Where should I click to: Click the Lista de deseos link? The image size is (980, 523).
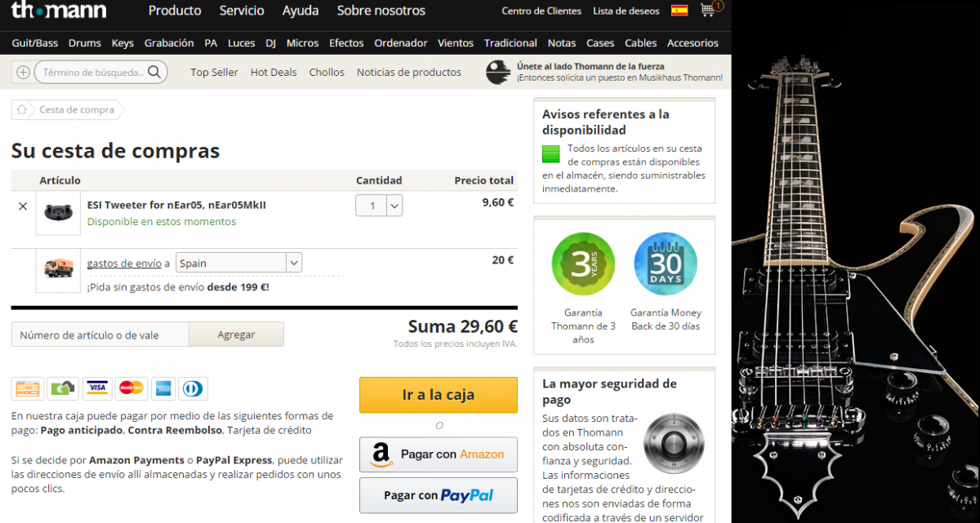(627, 11)
